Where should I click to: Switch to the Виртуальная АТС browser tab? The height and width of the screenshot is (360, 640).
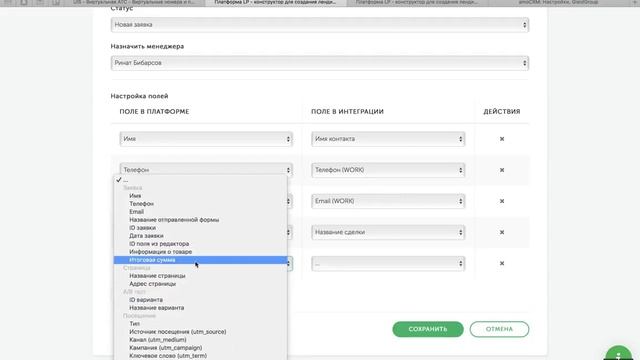click(x=135, y=2)
